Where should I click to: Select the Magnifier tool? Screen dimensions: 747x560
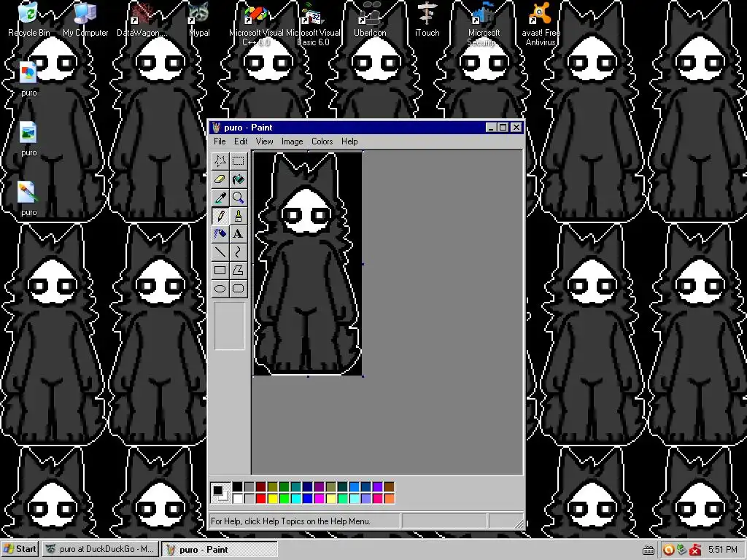tap(239, 197)
